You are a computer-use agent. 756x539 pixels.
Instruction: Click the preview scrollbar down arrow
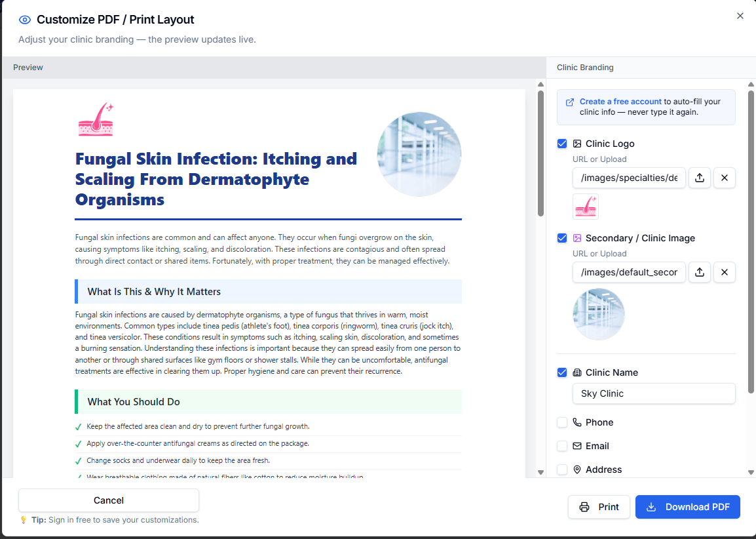(x=540, y=472)
